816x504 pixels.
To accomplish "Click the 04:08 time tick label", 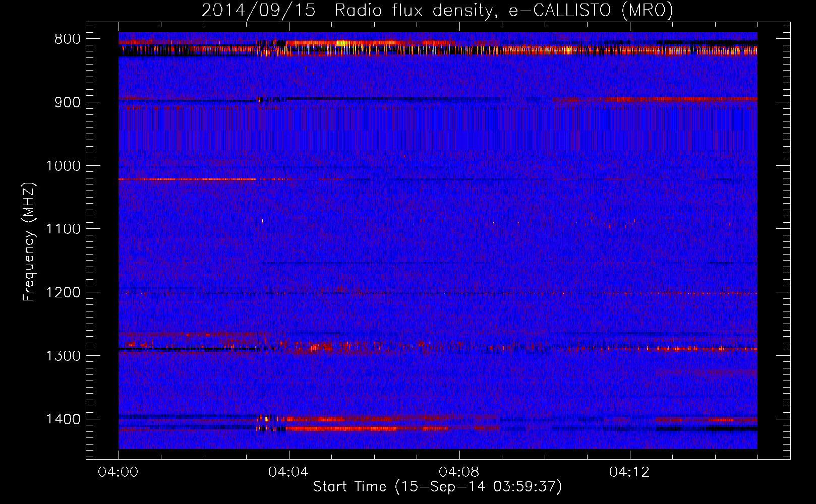I will (459, 472).
